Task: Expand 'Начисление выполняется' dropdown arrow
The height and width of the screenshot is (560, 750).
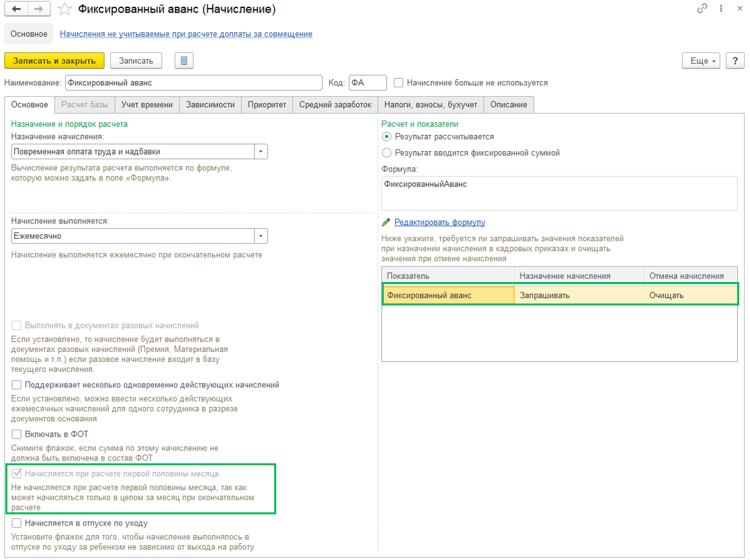Action: [261, 236]
